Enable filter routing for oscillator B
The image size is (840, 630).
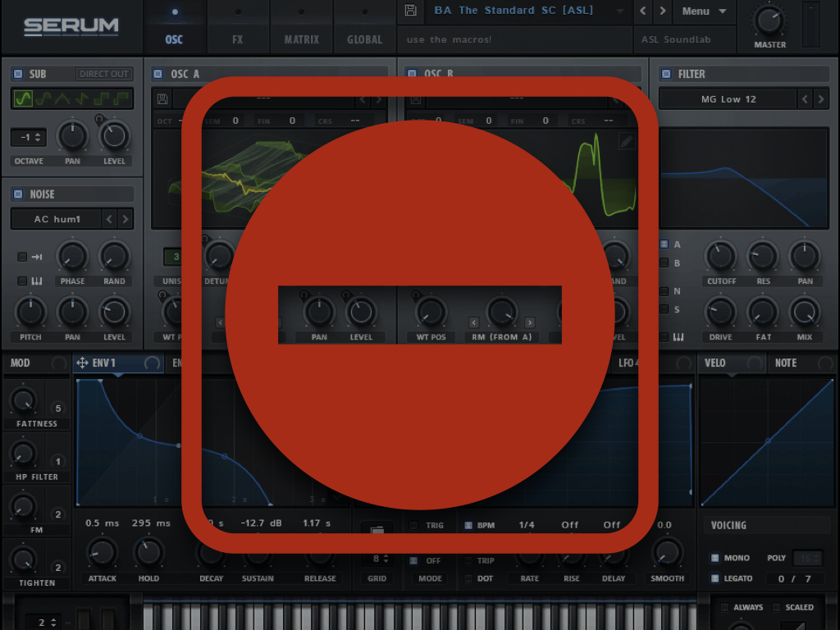[664, 263]
